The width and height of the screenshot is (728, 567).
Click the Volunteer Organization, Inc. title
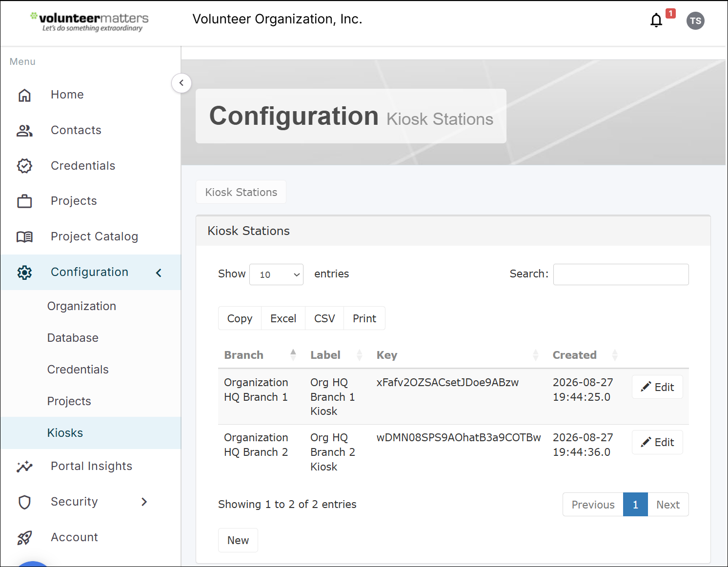tap(277, 19)
